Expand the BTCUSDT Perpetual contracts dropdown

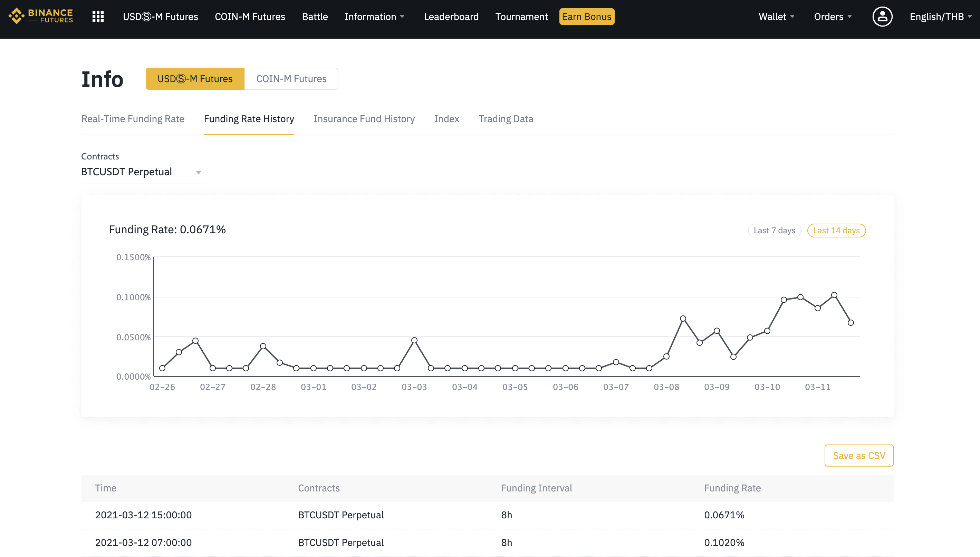click(x=143, y=172)
